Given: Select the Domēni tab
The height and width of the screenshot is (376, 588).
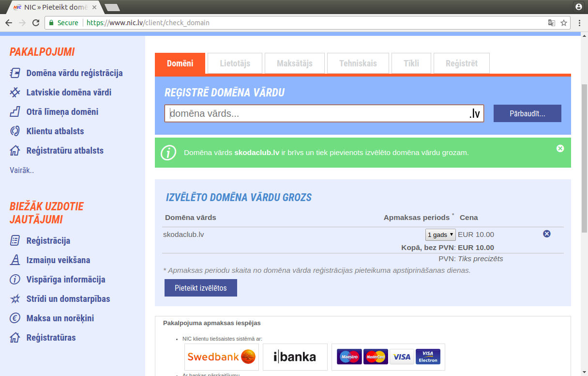Looking at the screenshot, I should coord(180,63).
